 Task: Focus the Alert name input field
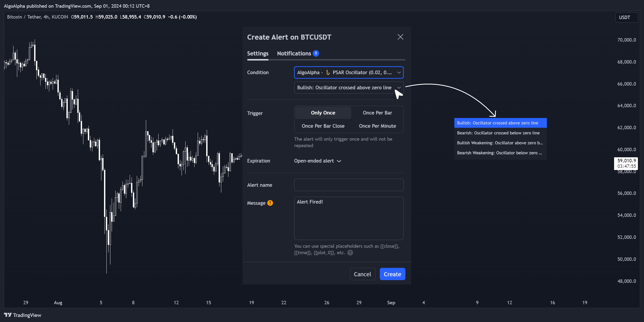pos(349,185)
